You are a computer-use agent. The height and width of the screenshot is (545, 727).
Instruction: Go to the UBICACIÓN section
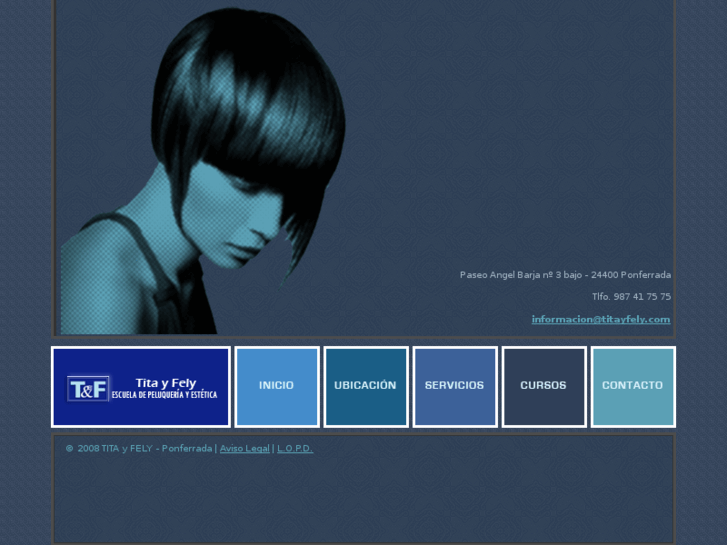click(365, 386)
